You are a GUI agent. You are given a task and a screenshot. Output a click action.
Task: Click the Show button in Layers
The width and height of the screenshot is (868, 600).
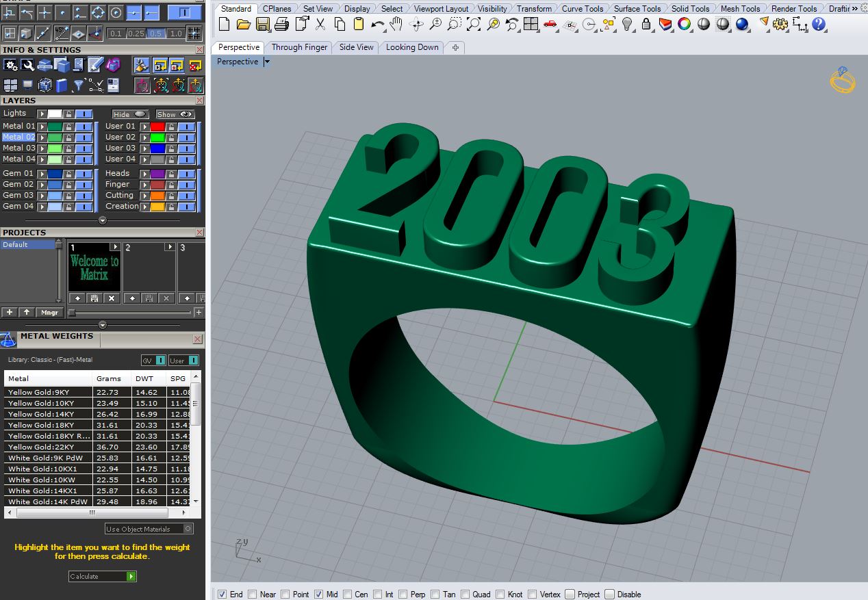click(175, 114)
